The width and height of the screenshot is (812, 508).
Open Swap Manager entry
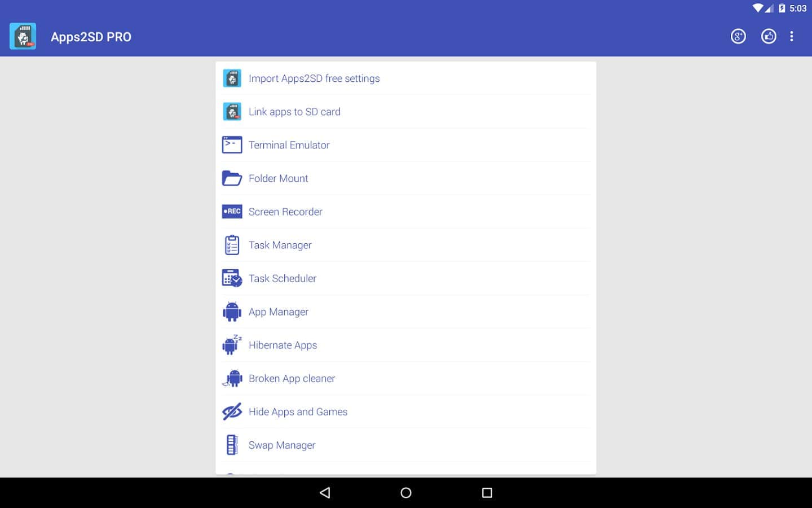pos(282,445)
